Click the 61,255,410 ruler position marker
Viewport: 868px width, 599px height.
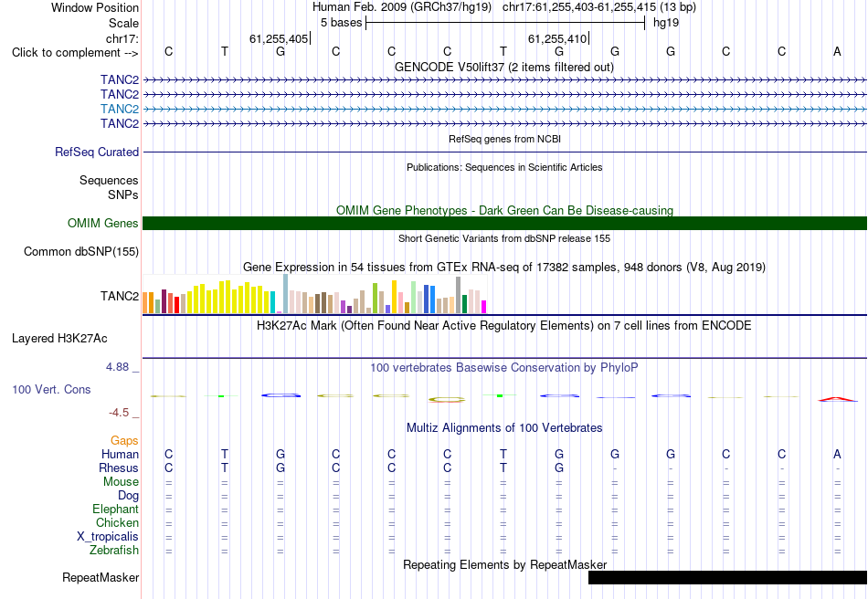tap(557, 38)
